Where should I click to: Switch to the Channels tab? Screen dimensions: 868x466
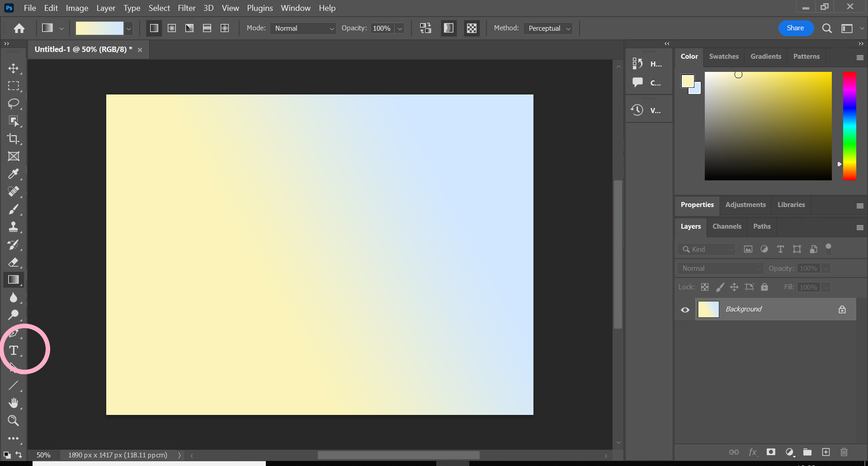pyautogui.click(x=727, y=226)
